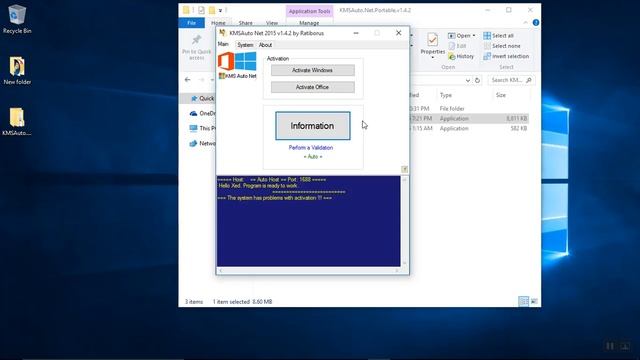Open the Manage tab under Application Tools
This screenshot has width=640, height=360.
pyautogui.click(x=309, y=23)
